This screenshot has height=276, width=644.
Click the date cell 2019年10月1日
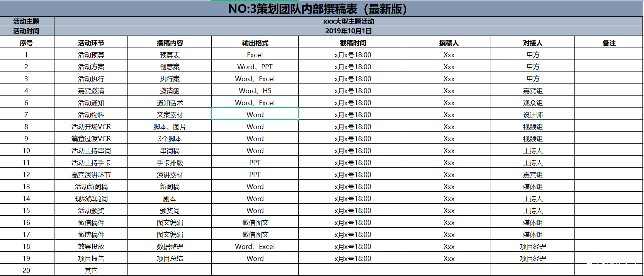[x=348, y=31]
